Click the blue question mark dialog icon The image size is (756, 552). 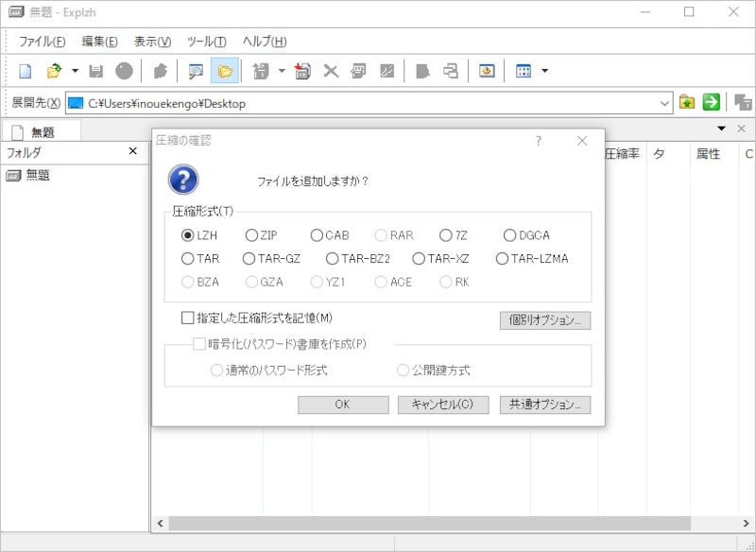[x=183, y=180]
